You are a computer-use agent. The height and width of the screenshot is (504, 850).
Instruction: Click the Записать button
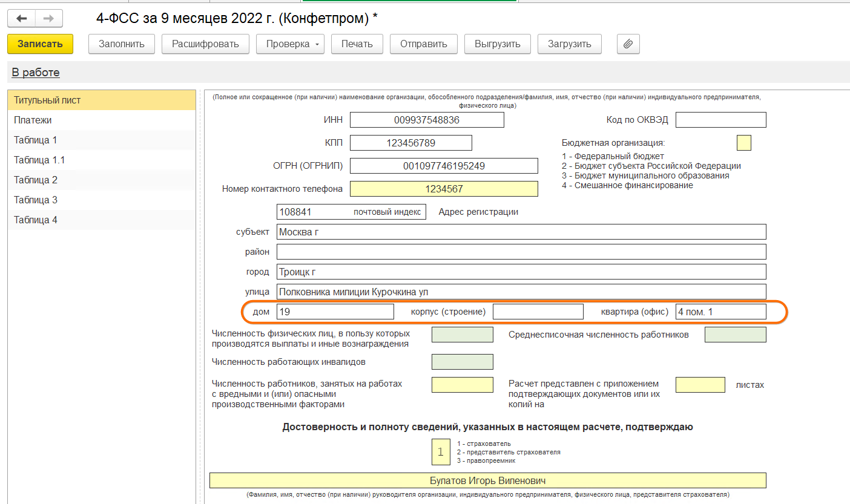coord(40,44)
